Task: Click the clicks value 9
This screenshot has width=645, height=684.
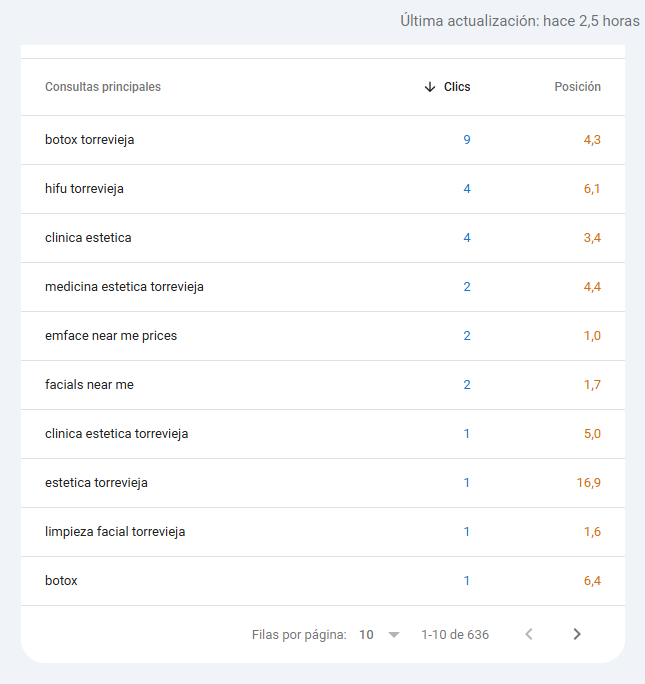Action: 467,140
